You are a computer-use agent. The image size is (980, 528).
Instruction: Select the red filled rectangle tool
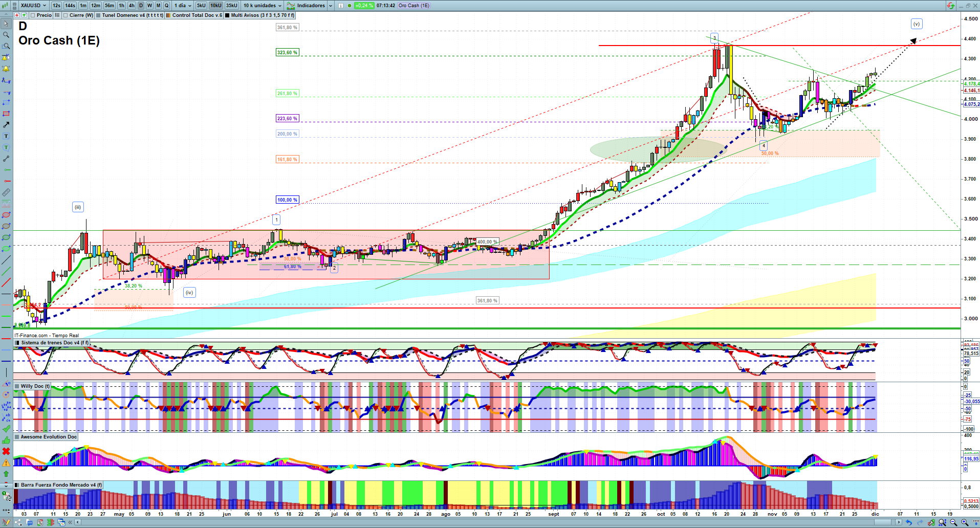6,114
